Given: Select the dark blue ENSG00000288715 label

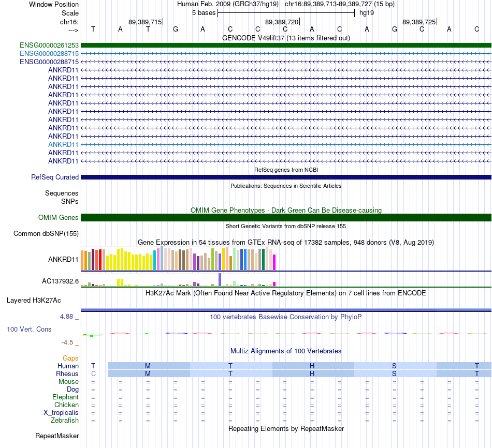Looking at the screenshot, I should (x=49, y=62).
